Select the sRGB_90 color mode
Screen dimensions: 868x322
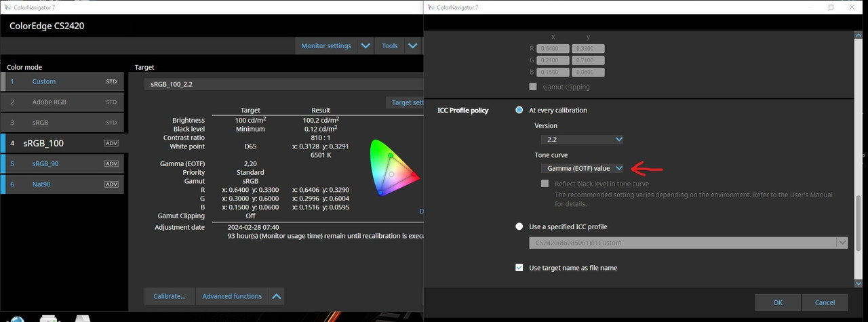tap(64, 163)
